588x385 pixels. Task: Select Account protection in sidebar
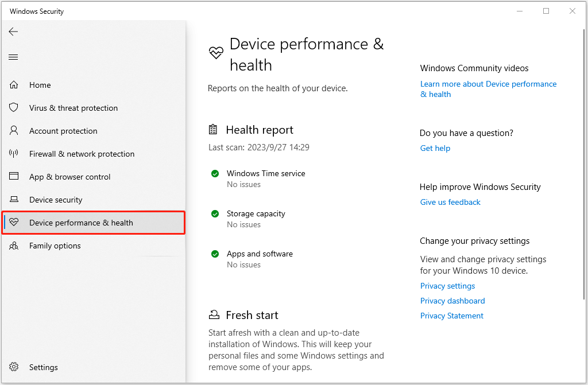[x=94, y=131]
